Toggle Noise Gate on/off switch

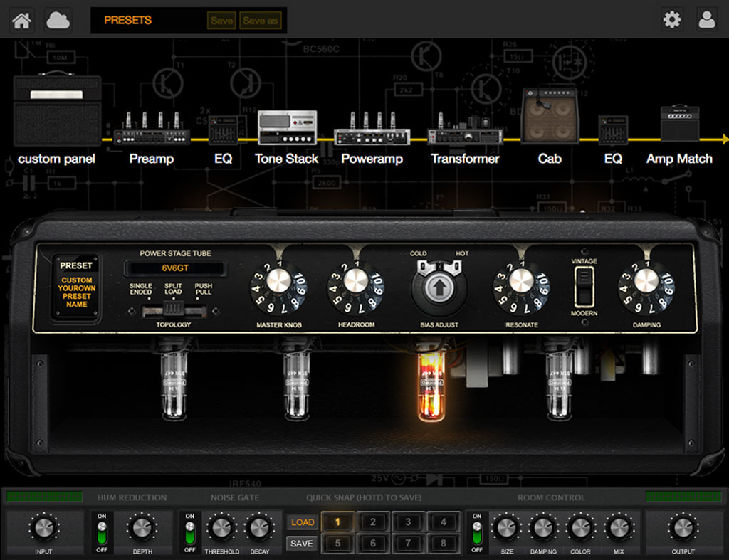pyautogui.click(x=189, y=532)
